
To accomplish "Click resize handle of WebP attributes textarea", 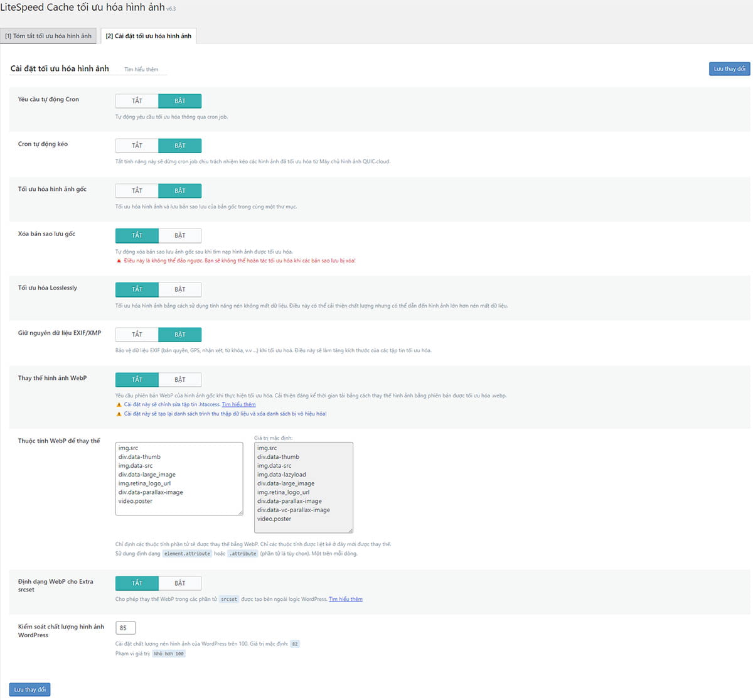I will [240, 513].
